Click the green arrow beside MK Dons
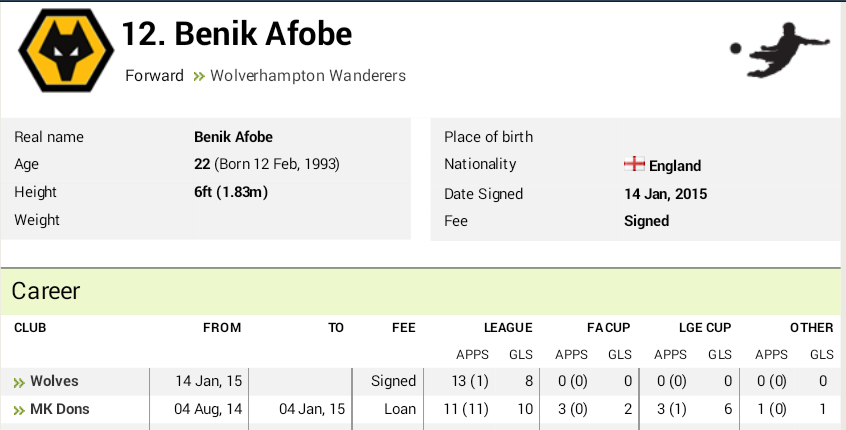Viewport: 846px width, 430px height. coord(19,411)
